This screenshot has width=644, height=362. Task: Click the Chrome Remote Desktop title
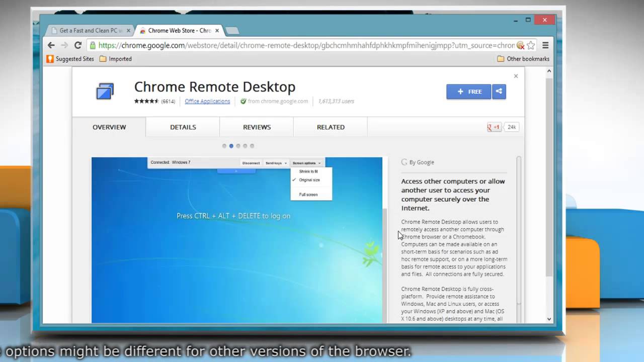[x=215, y=86]
